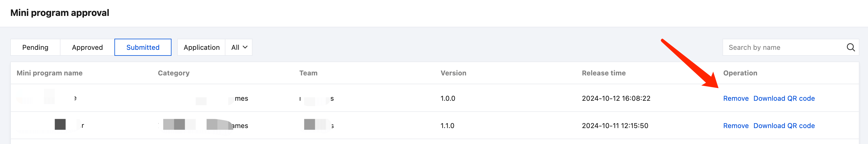Click the search magnifier icon
Image resolution: width=868 pixels, height=144 pixels.
coord(851,48)
